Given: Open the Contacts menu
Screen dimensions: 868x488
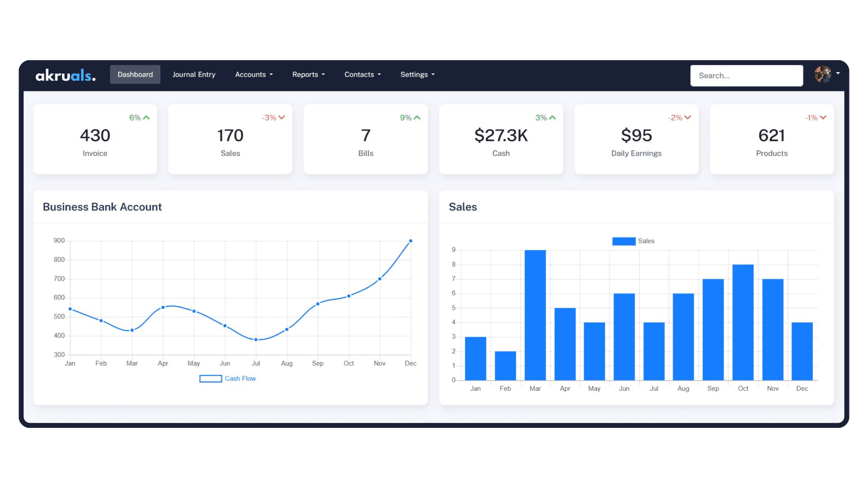Looking at the screenshot, I should coord(362,75).
